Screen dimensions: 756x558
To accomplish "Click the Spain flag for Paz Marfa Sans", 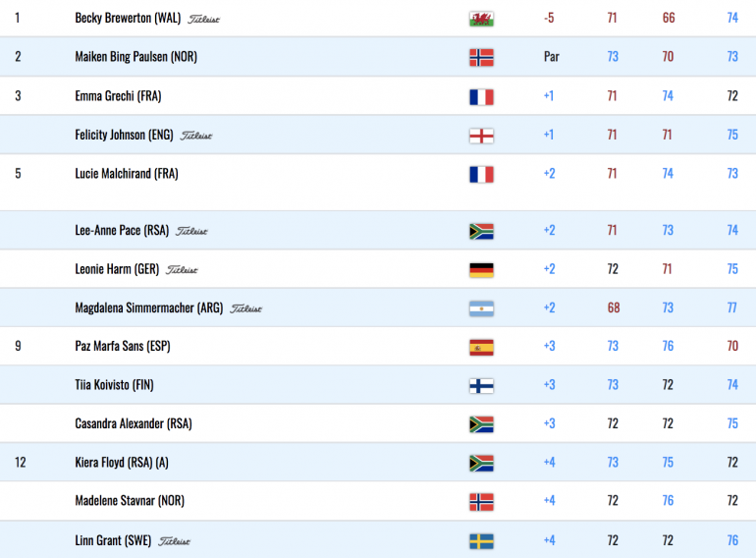I will 481,347.
